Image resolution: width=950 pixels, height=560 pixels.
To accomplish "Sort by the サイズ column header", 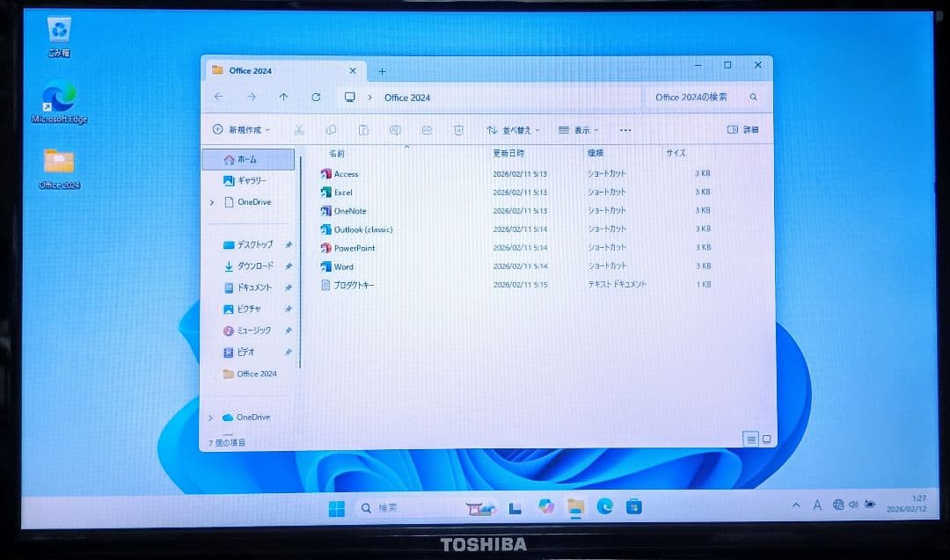I will tap(676, 153).
